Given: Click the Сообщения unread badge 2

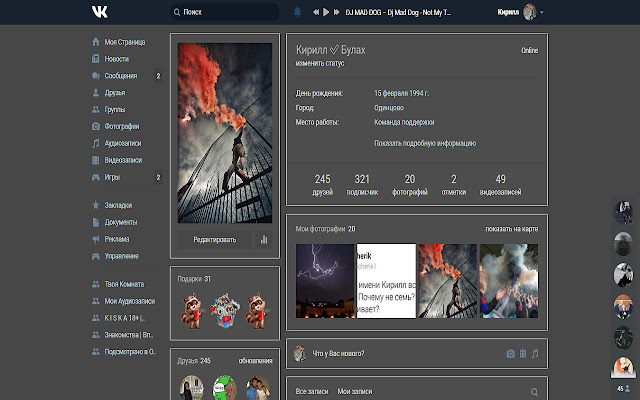Looking at the screenshot, I should [x=158, y=76].
